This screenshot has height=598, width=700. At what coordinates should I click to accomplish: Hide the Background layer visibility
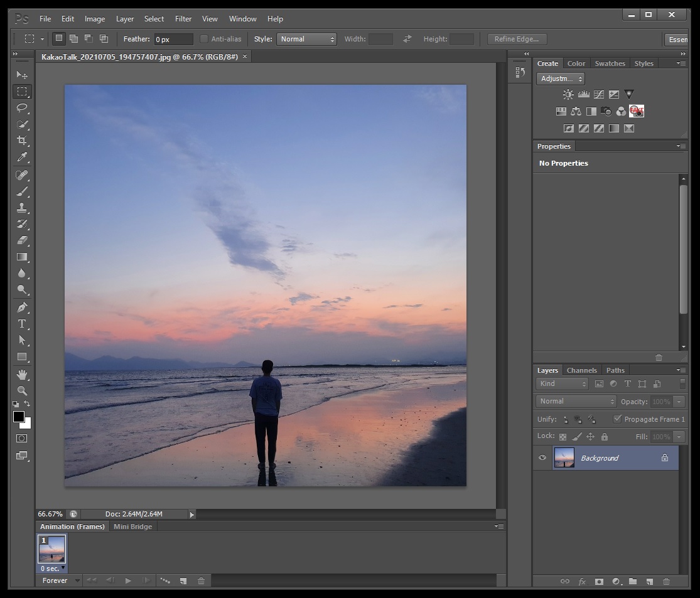[x=542, y=457]
